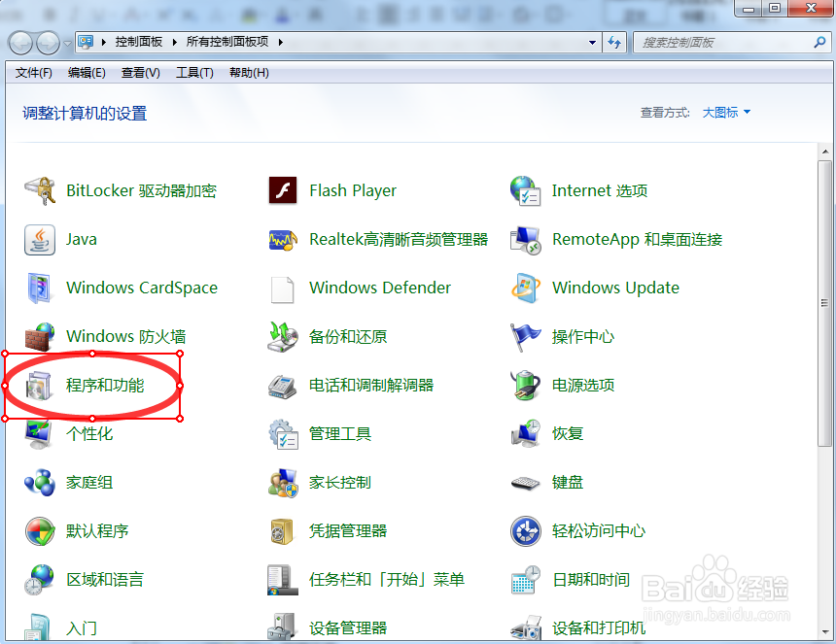Image resolution: width=836 pixels, height=644 pixels.
Task: Open the BitLocker drive encryption icon
Action: tap(40, 190)
